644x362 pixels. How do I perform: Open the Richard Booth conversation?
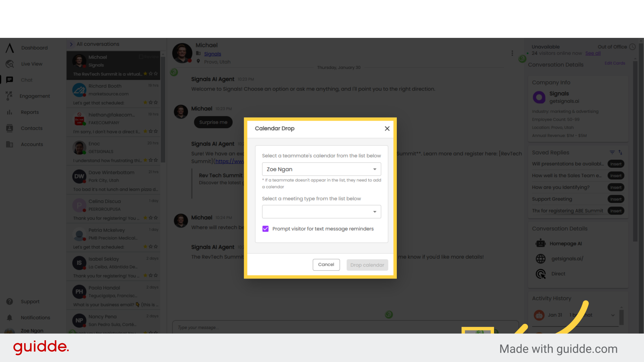(114, 94)
